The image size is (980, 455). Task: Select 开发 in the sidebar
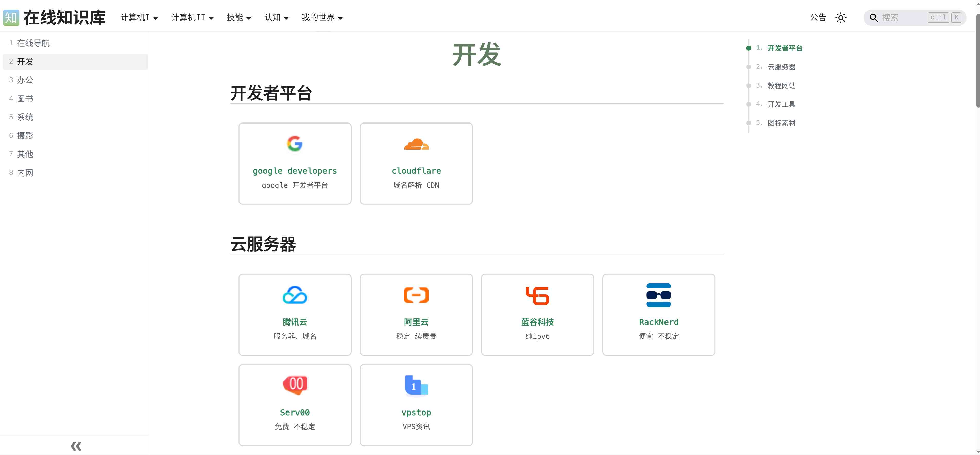(75, 62)
